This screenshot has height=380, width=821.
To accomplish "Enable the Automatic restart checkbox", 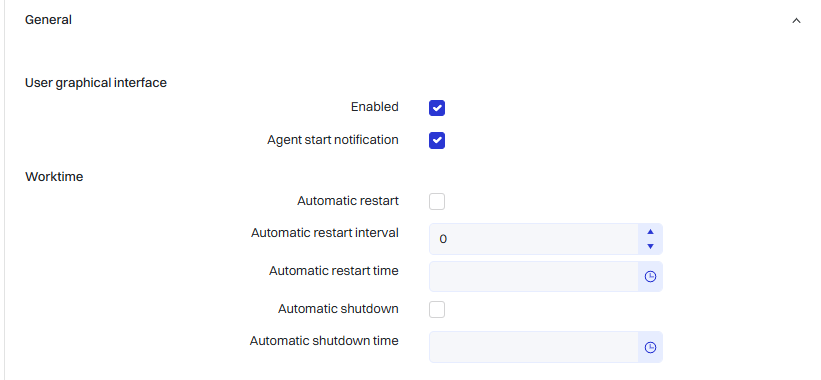I will click(x=437, y=202).
